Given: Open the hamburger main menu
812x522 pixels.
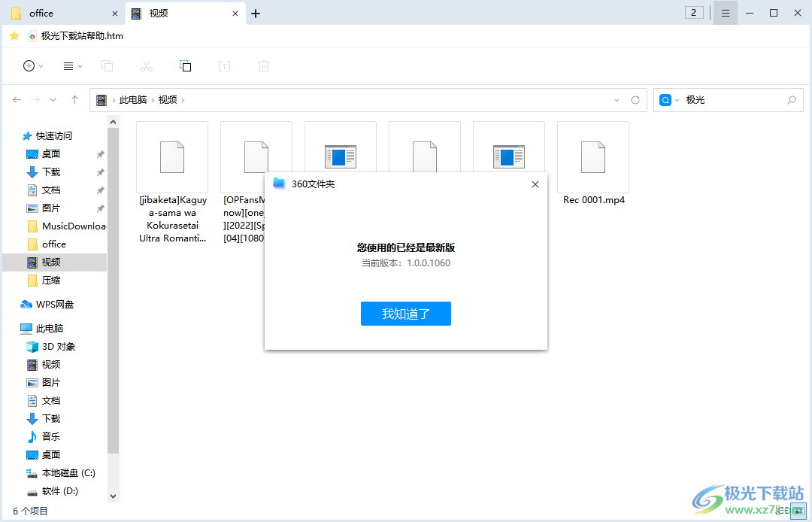Looking at the screenshot, I should coord(726,13).
